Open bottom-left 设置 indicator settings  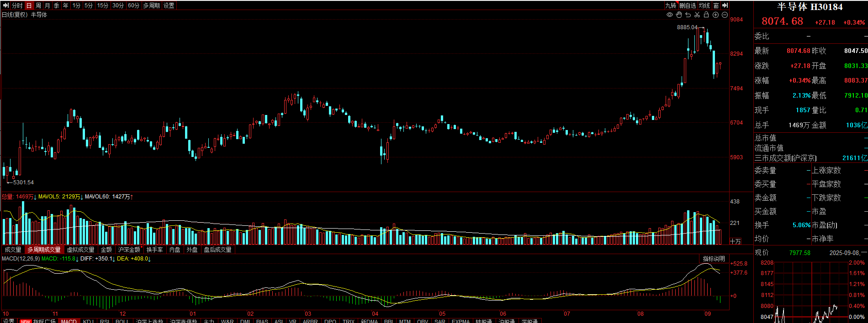coord(9,321)
